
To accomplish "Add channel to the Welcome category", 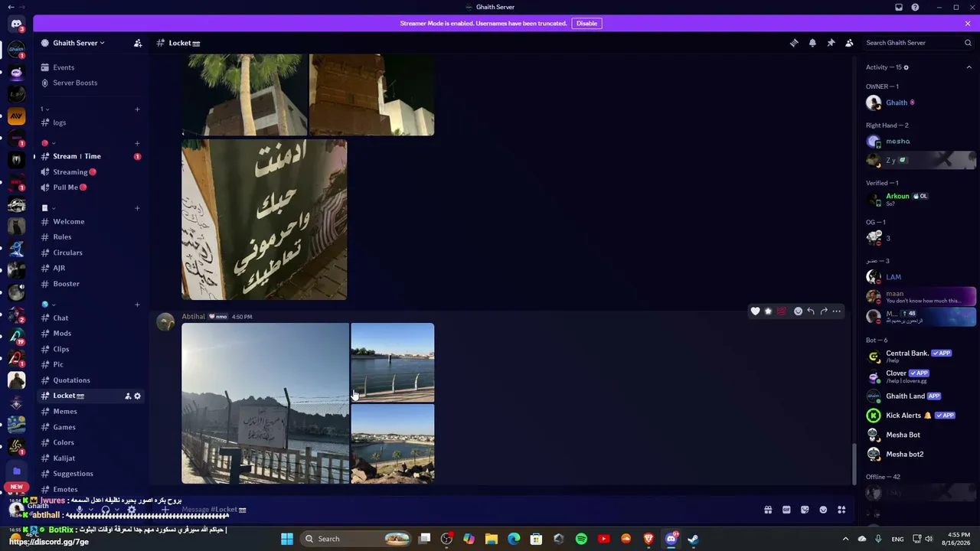I will coord(137,208).
